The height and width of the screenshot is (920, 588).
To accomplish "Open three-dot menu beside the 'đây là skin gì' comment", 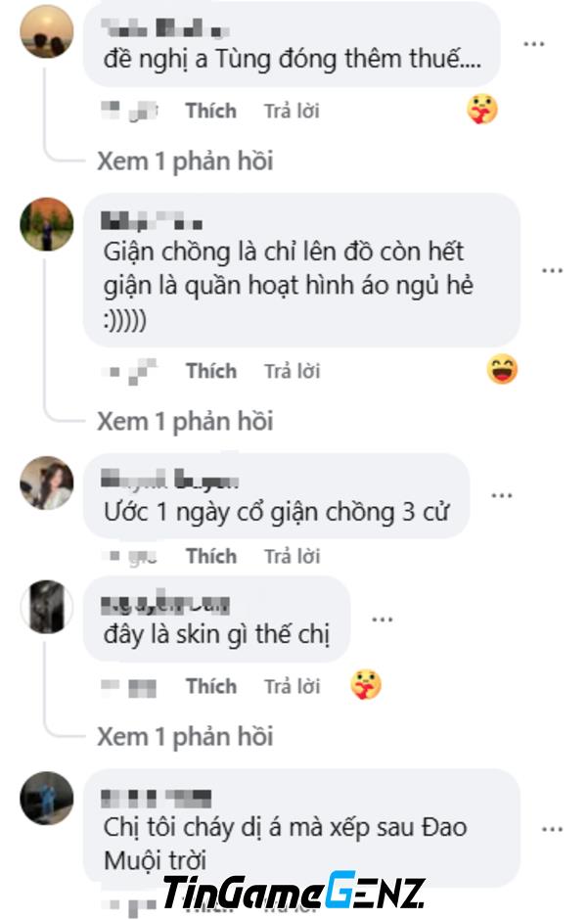I will pyautogui.click(x=383, y=619).
